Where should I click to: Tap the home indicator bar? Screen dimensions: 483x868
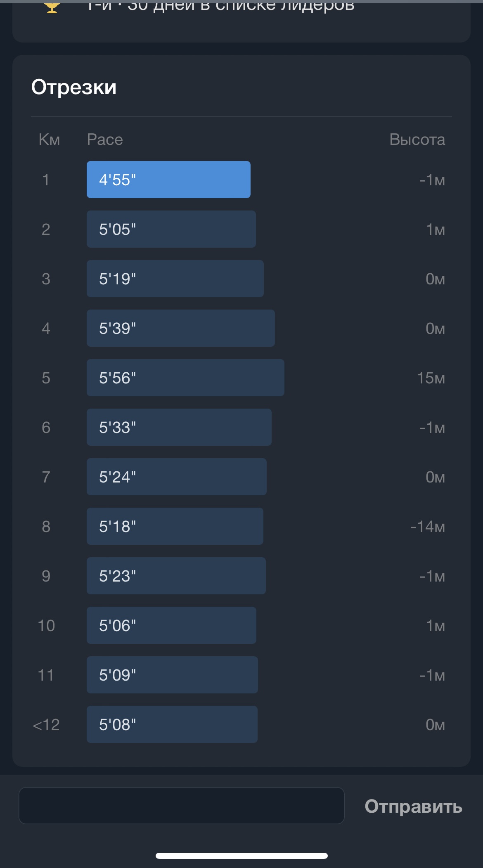(241, 856)
